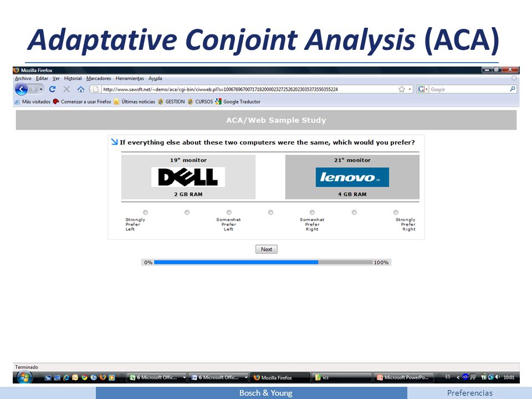Go back with the Firefox back arrow
This screenshot has width=532, height=399.
21,90
